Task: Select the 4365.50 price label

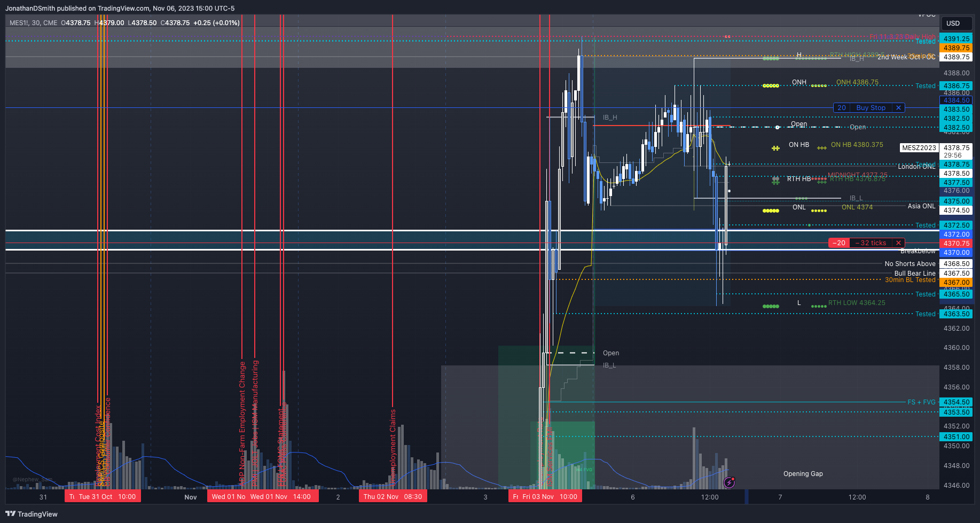Action: coord(957,294)
